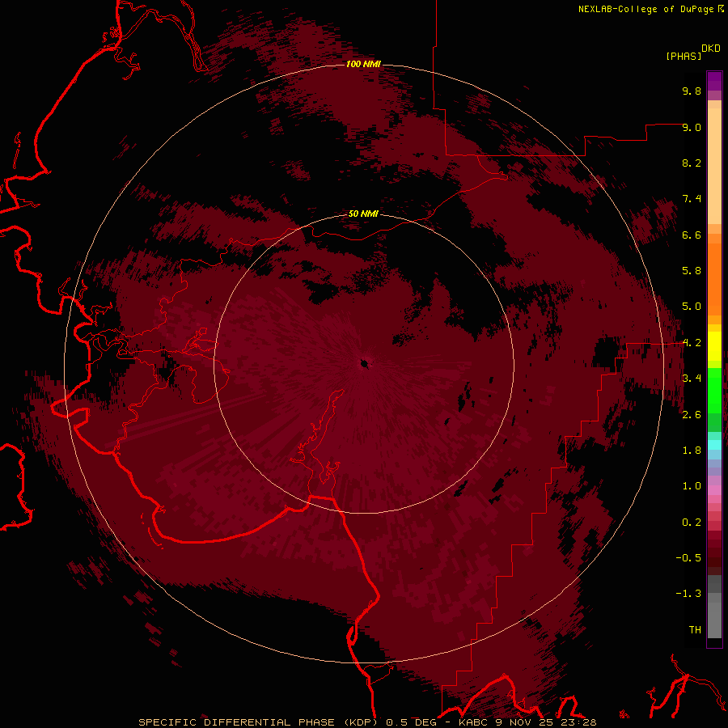
Task: Click the [PHAS] units label
Action: coord(684,56)
